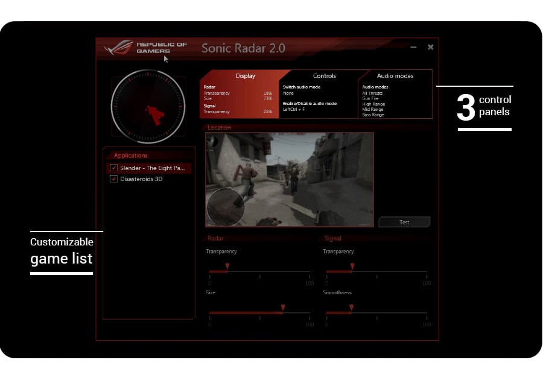The image size is (543, 392).
Task: Click the Gun Fire audio mode
Action: pos(370,99)
